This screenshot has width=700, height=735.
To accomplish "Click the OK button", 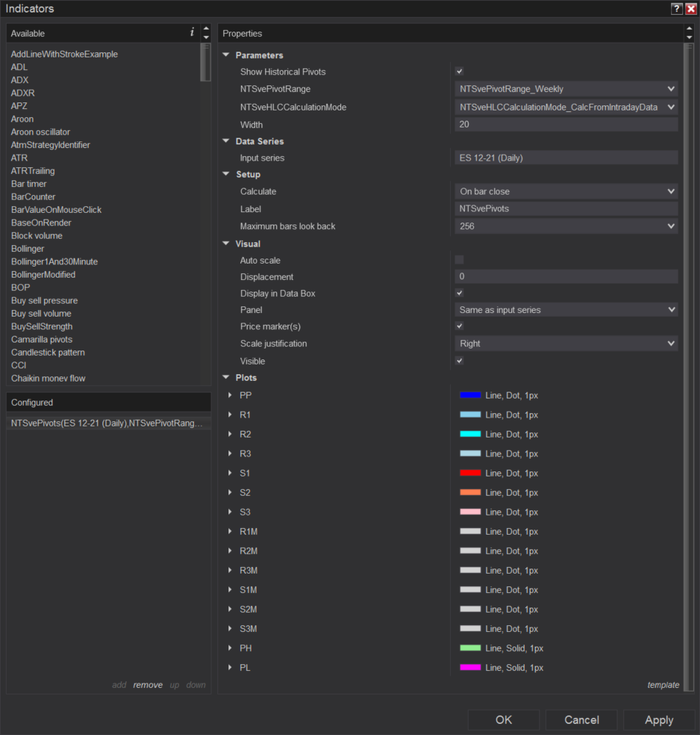I will pyautogui.click(x=503, y=720).
